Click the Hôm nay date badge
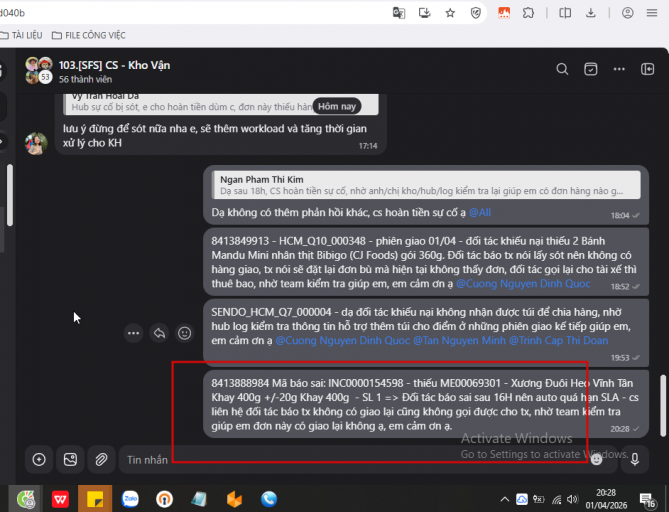This screenshot has height=512, width=669. pos(337,106)
